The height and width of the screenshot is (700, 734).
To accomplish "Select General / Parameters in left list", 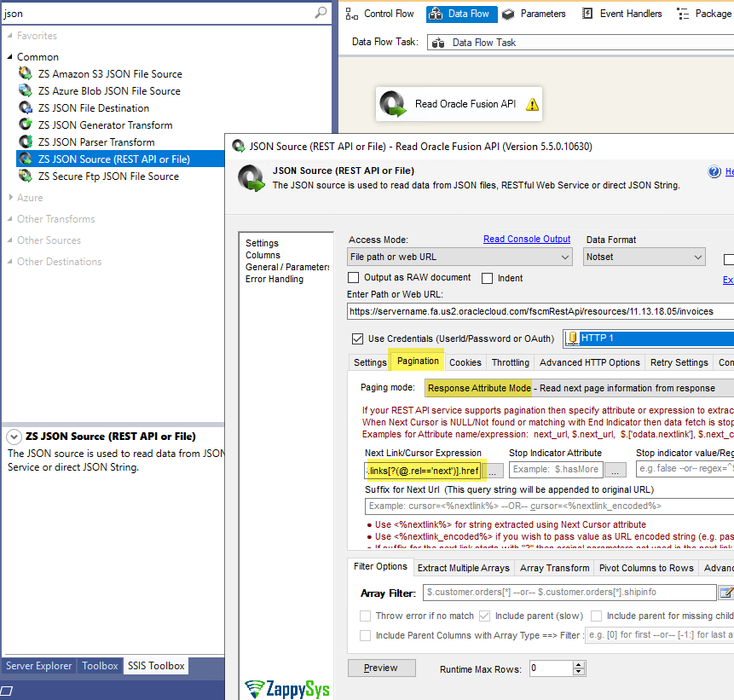I will [x=287, y=267].
